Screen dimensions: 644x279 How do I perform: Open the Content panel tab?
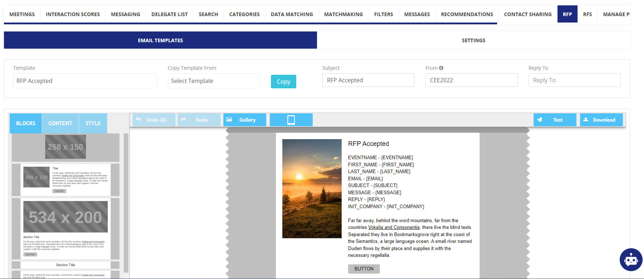pos(60,123)
